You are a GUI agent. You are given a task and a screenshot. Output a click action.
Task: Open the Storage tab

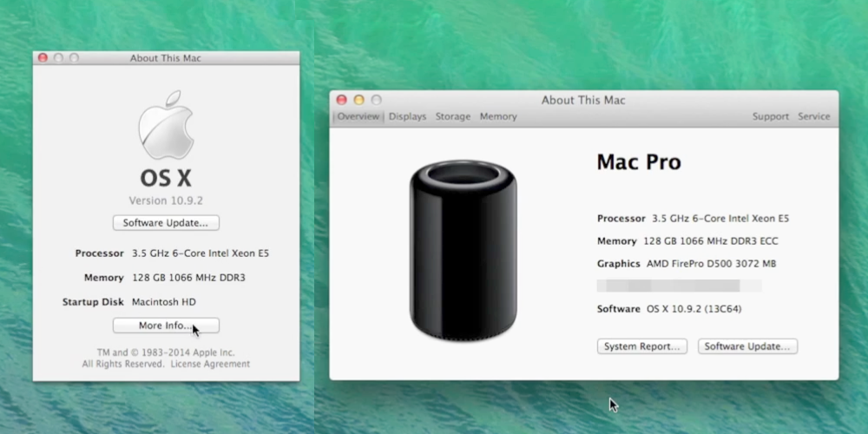[x=453, y=116]
